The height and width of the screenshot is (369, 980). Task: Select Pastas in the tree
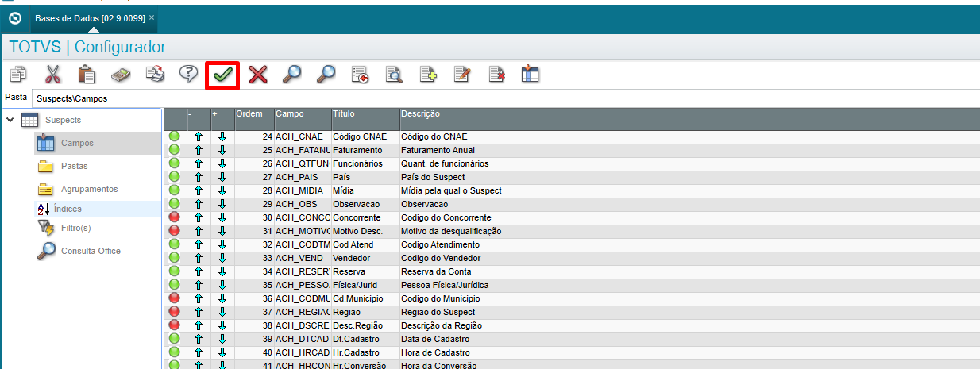pyautogui.click(x=75, y=167)
